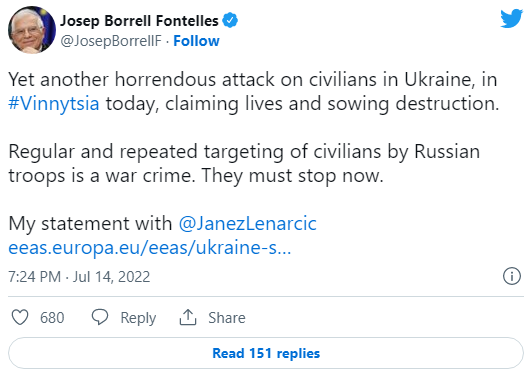Click the share upload arrow icon
The image size is (529, 378).
click(x=188, y=317)
